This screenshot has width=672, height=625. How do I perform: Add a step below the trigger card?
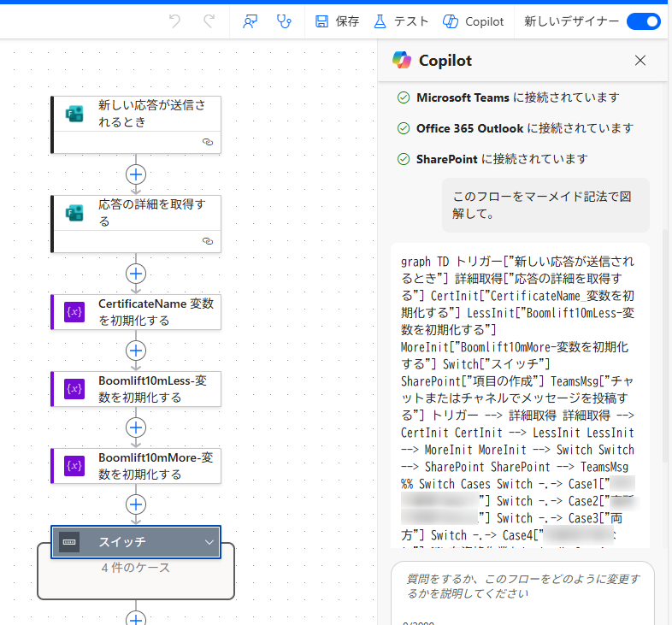point(136,174)
